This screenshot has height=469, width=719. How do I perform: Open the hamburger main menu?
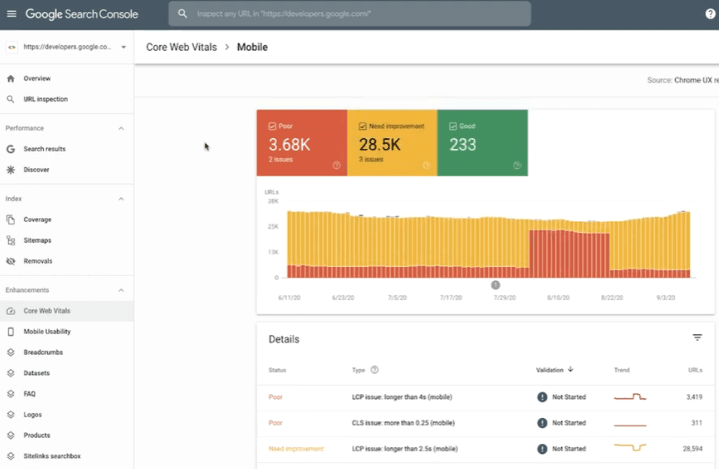point(11,15)
